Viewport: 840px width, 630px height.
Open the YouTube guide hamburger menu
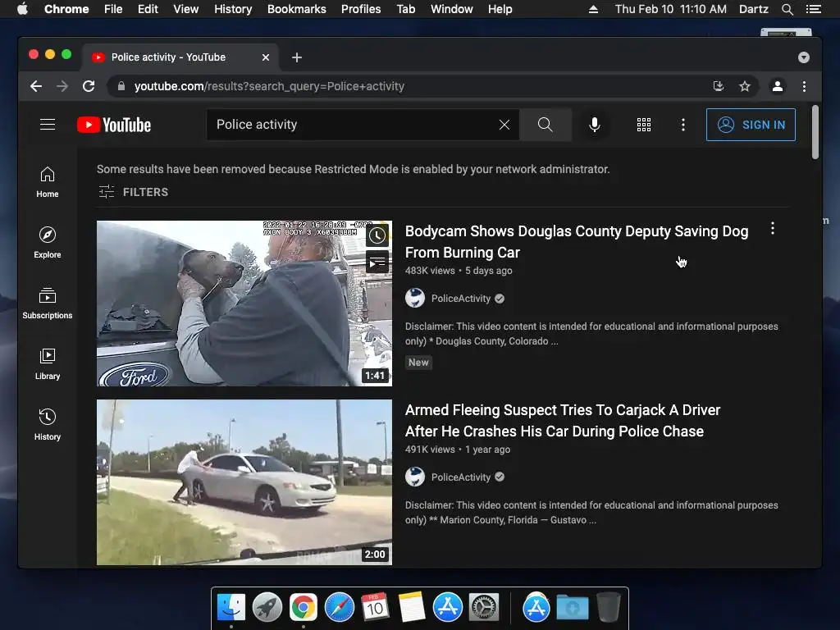(48, 125)
